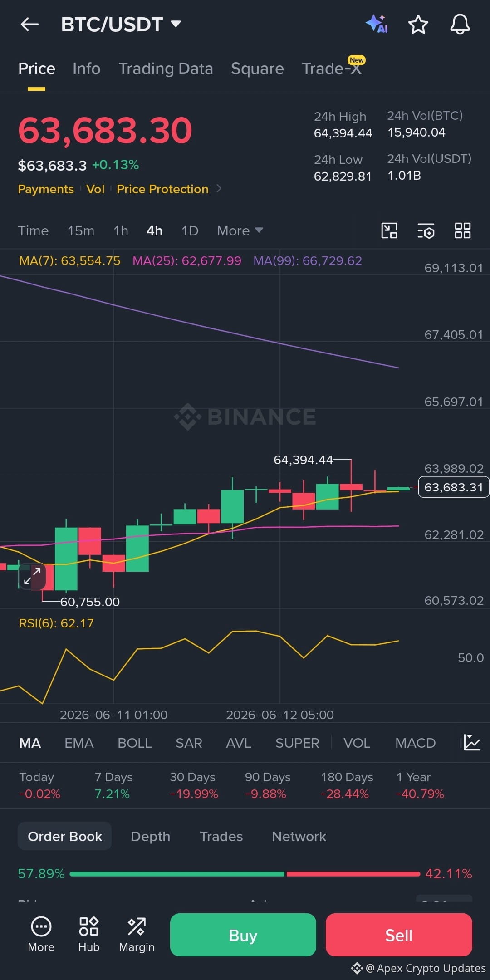Image resolution: width=490 pixels, height=980 pixels.
Task: Open the AI assistant sparkle icon
Action: (x=377, y=24)
